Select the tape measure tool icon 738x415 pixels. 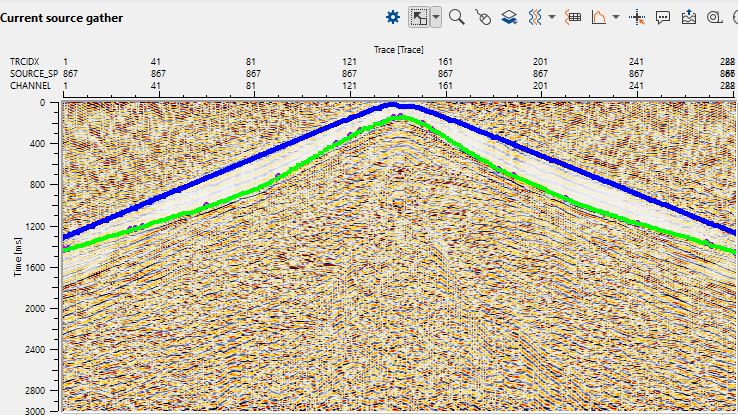pyautogui.click(x=714, y=17)
